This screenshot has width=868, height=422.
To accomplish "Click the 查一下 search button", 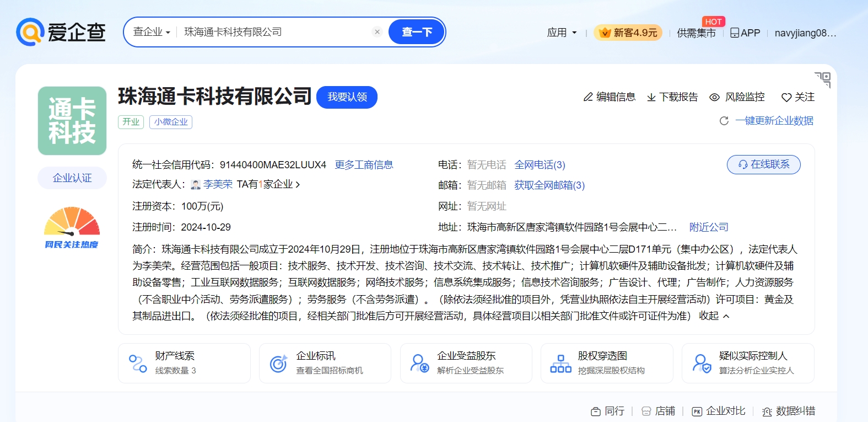I will tap(417, 32).
